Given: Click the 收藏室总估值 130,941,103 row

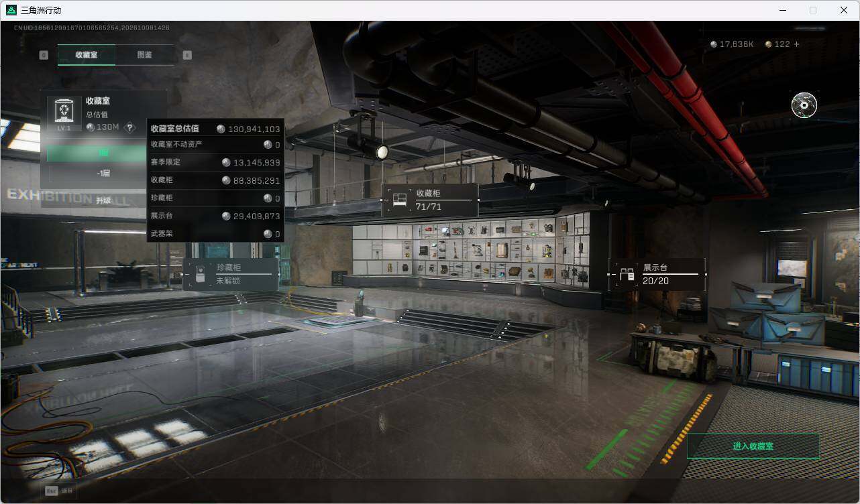Looking at the screenshot, I should pyautogui.click(x=215, y=129).
